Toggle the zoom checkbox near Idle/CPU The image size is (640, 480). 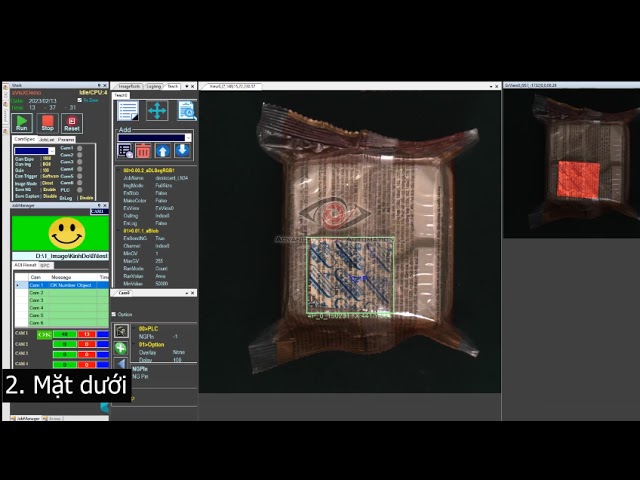click(x=80, y=100)
